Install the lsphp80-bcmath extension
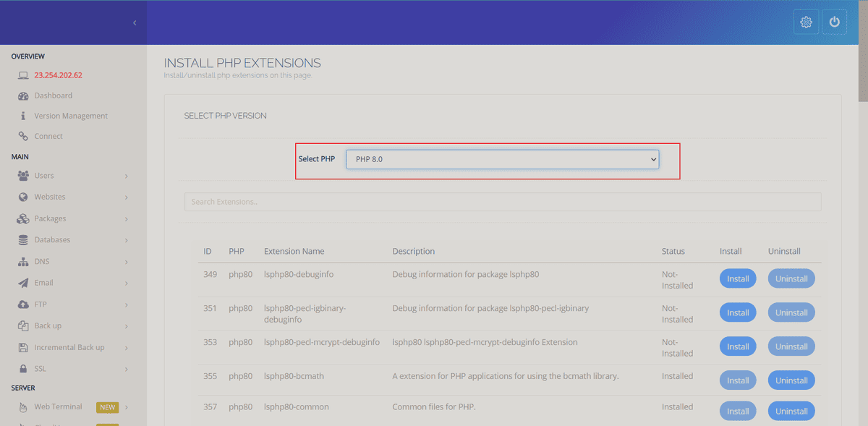The height and width of the screenshot is (426, 868). [738, 380]
